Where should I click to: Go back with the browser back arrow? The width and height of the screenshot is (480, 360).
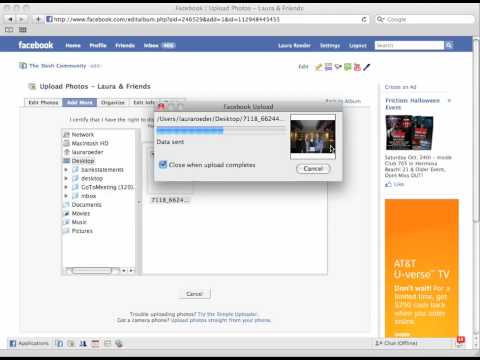(x=10, y=19)
